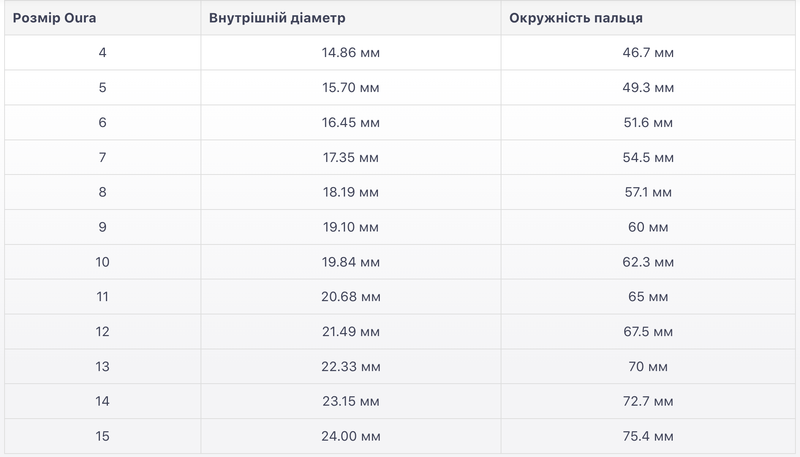Select the 57.1 мм circumference cell

click(x=648, y=192)
